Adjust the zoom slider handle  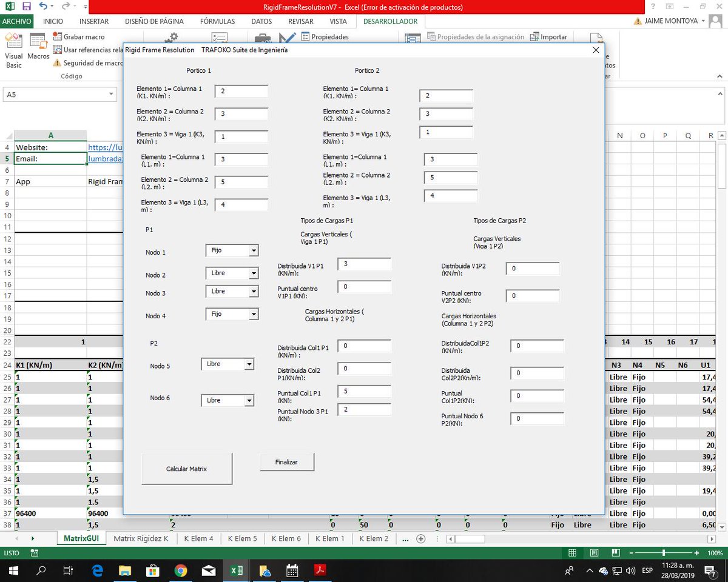[x=664, y=553]
